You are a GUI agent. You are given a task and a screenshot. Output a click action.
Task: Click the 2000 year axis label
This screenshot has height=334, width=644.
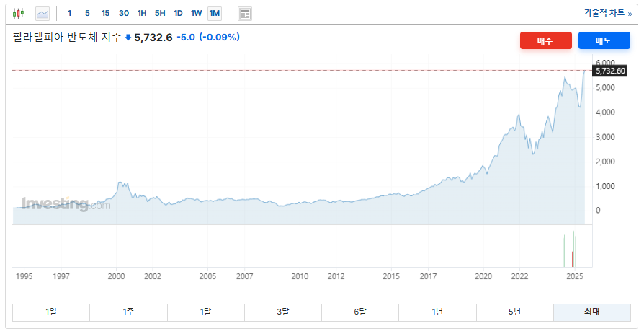[116, 276]
